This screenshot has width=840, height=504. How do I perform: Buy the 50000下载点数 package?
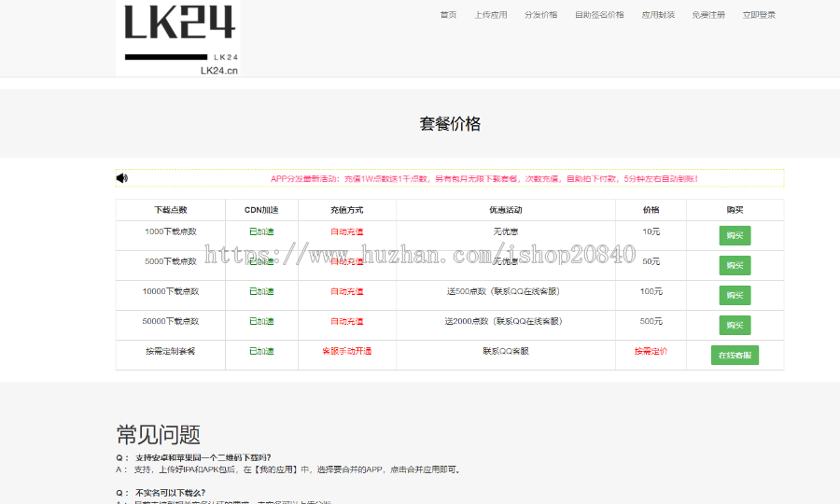click(735, 326)
